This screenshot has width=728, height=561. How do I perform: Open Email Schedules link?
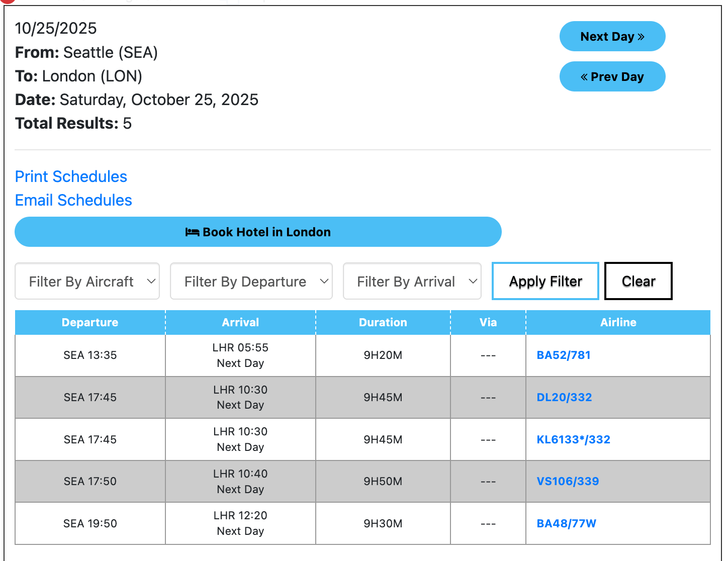[x=73, y=200]
